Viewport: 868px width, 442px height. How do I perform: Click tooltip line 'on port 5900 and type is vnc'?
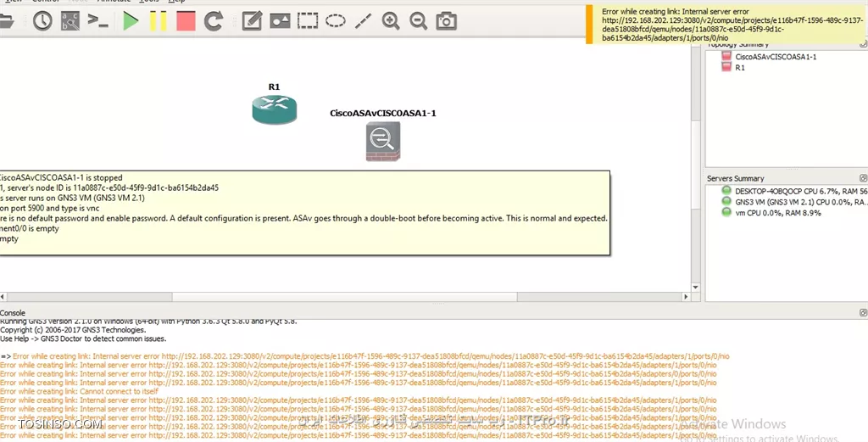tap(50, 208)
